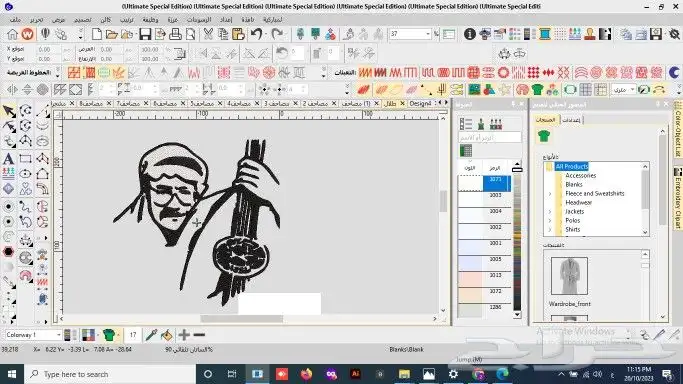Pick the hearts and shapes tool
Image resolution: width=683 pixels, height=384 pixels.
(25, 189)
